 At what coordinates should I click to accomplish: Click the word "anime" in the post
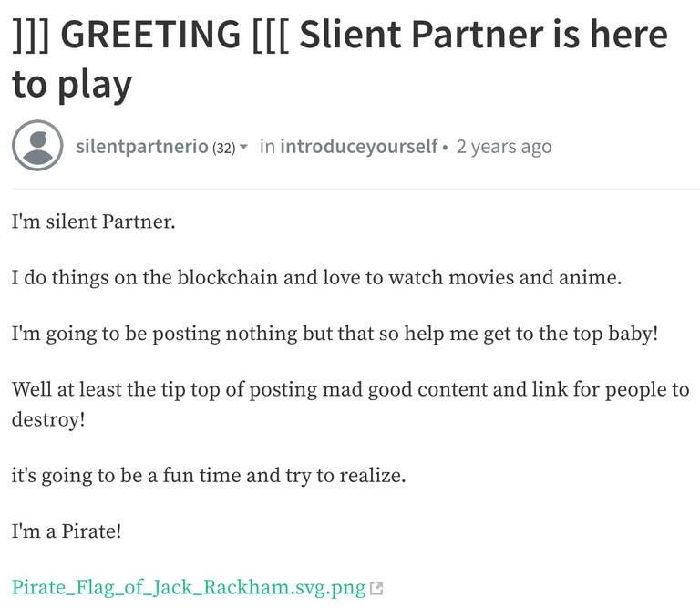click(587, 277)
